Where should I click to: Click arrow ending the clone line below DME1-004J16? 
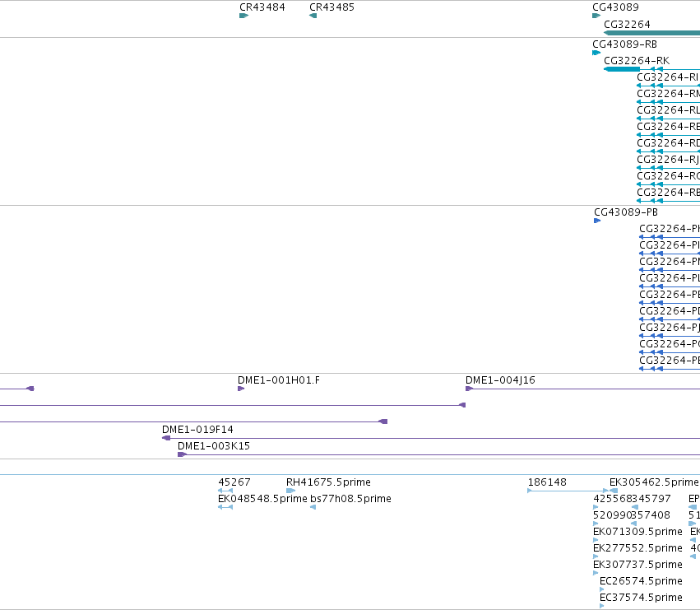[x=462, y=405]
